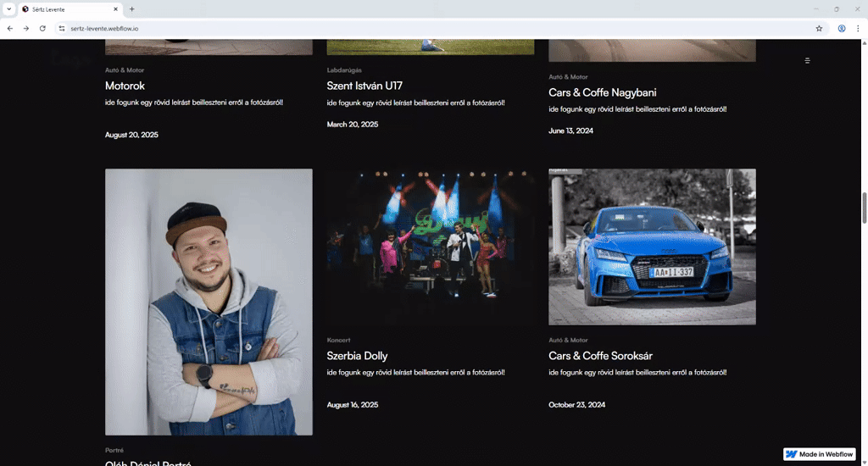The image size is (868, 466).
Task: Open Cars & Coffe Nagybani link
Action: coord(602,92)
